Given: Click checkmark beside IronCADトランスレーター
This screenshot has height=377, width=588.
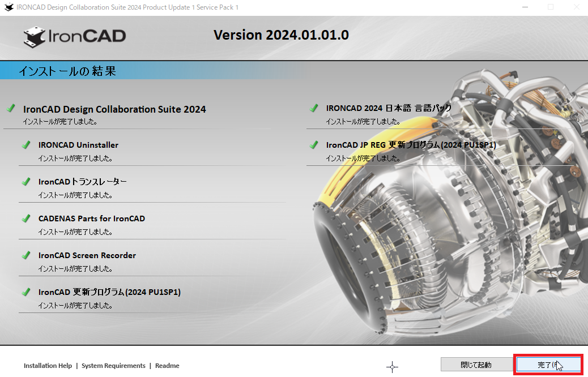Looking at the screenshot, I should coord(26,182).
